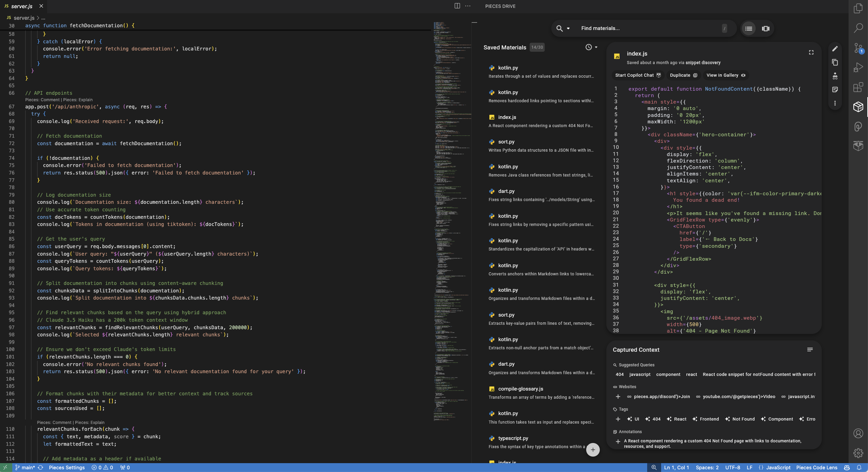Click Ln 1, Col 1 in status bar
The image size is (868, 472).
(x=676, y=468)
